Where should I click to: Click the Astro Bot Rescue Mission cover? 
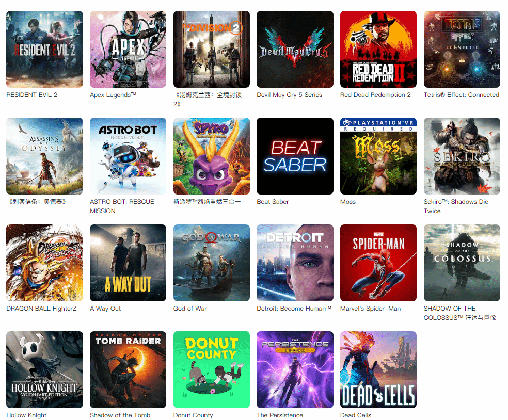pos(128,156)
